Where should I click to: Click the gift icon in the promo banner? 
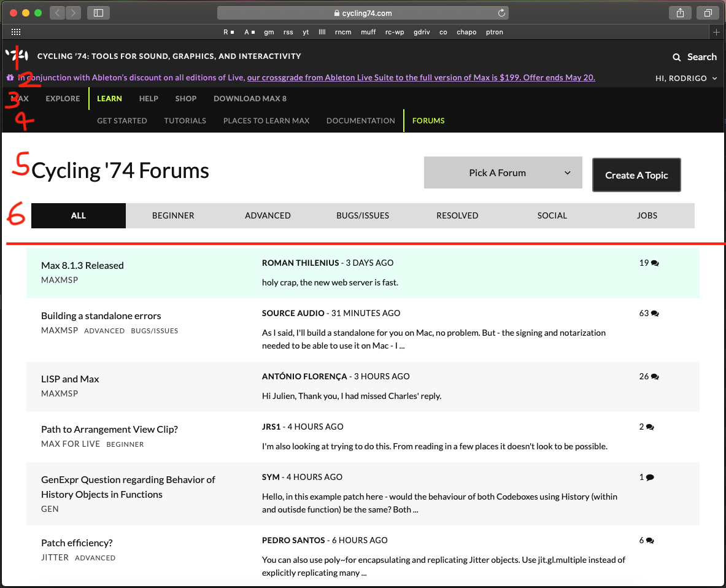pos(10,78)
